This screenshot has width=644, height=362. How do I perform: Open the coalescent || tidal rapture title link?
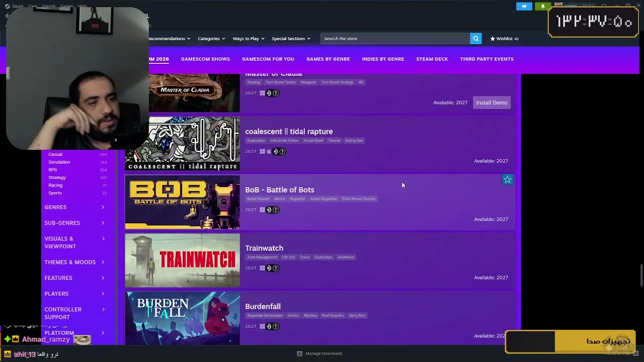pos(289,131)
